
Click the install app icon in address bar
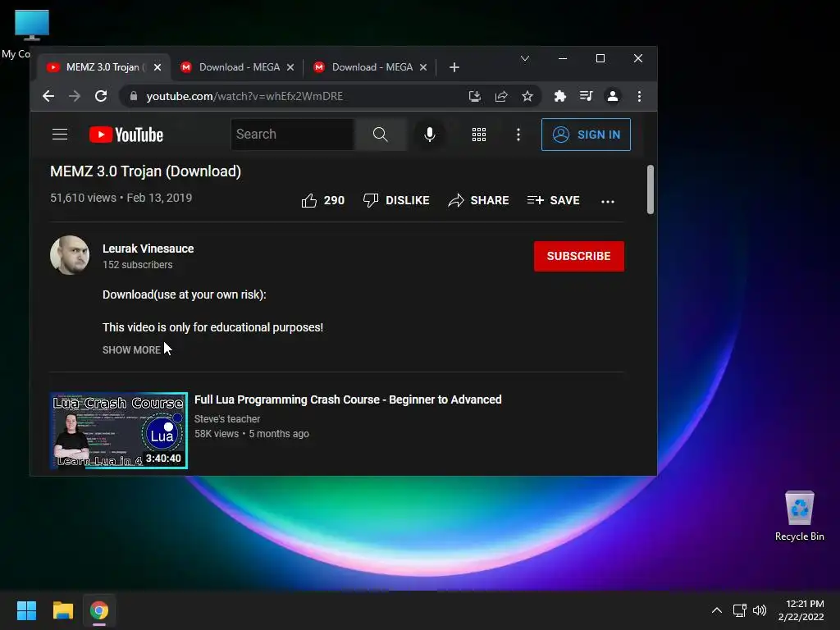click(475, 97)
